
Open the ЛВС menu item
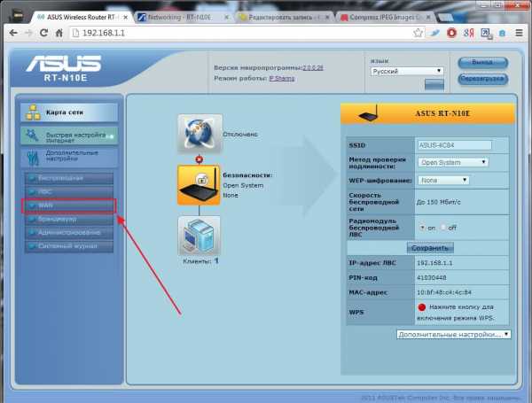(69, 192)
